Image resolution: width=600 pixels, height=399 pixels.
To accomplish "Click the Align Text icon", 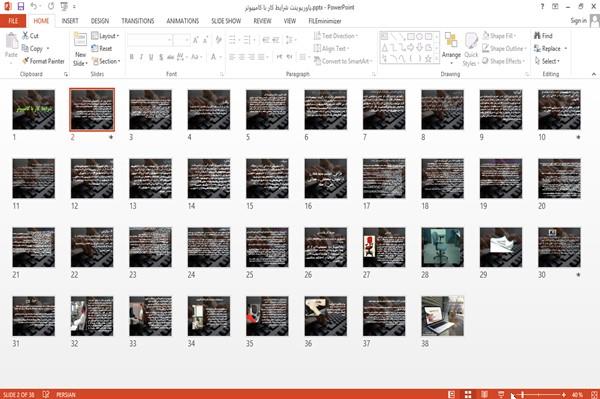I will pyautogui.click(x=317, y=48).
